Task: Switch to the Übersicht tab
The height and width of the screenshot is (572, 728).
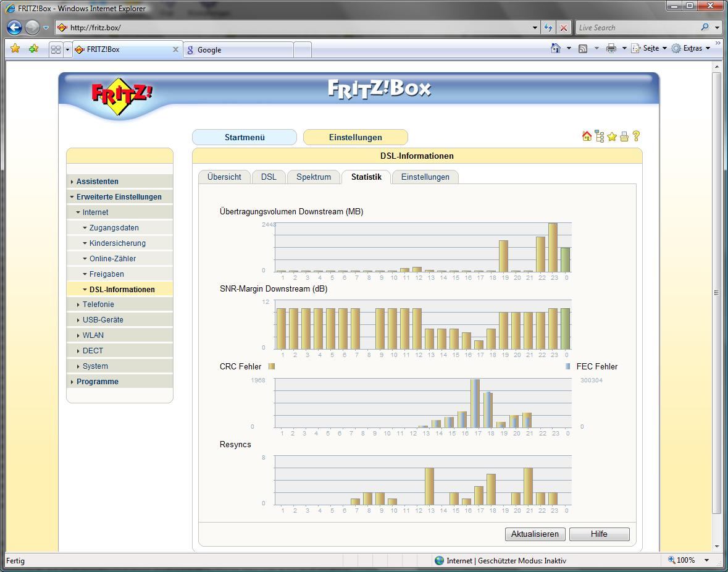Action: click(224, 177)
